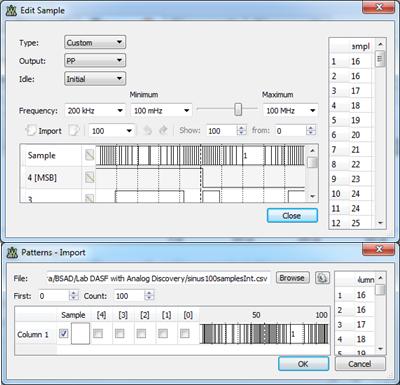Check the [4] bit checkbox for Column 1

click(98, 333)
